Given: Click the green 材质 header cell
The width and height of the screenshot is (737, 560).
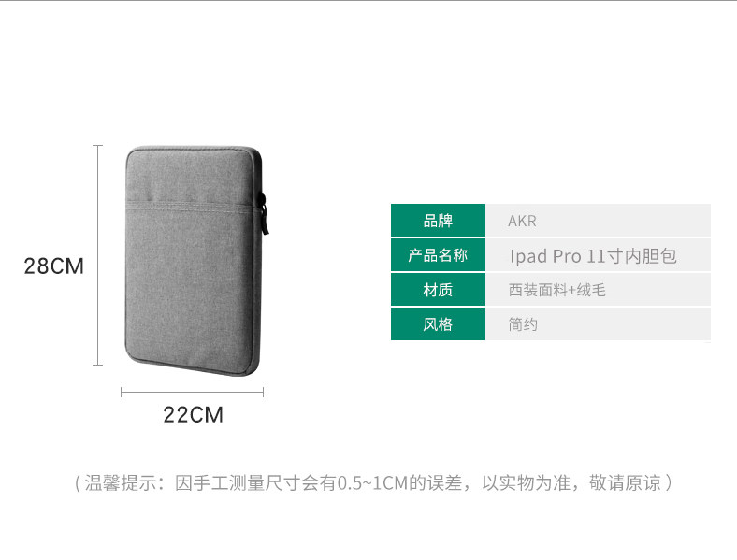Looking at the screenshot, I should 438,290.
